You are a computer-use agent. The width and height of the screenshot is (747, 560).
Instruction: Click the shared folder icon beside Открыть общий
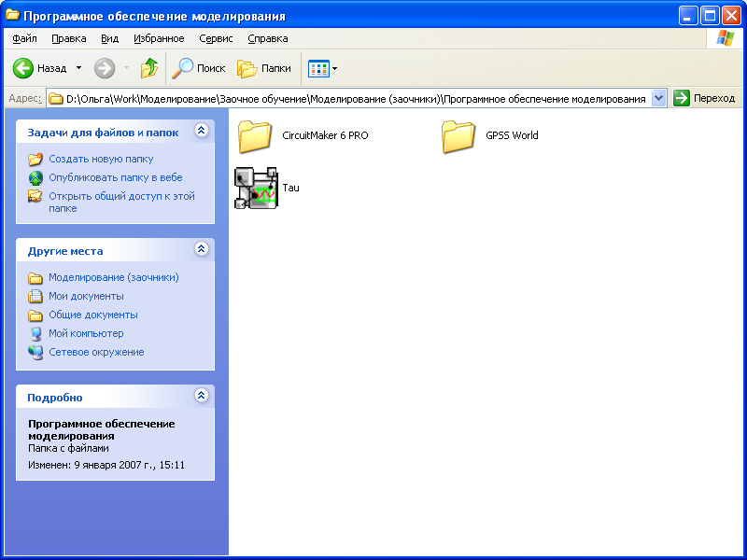pos(35,196)
